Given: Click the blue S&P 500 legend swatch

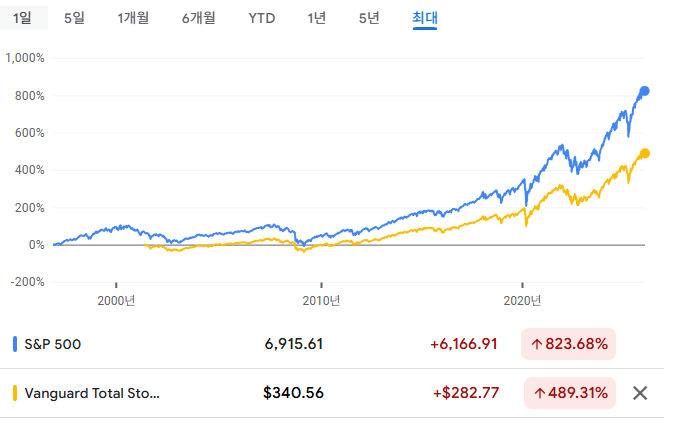Looking at the screenshot, I should coord(15,344).
